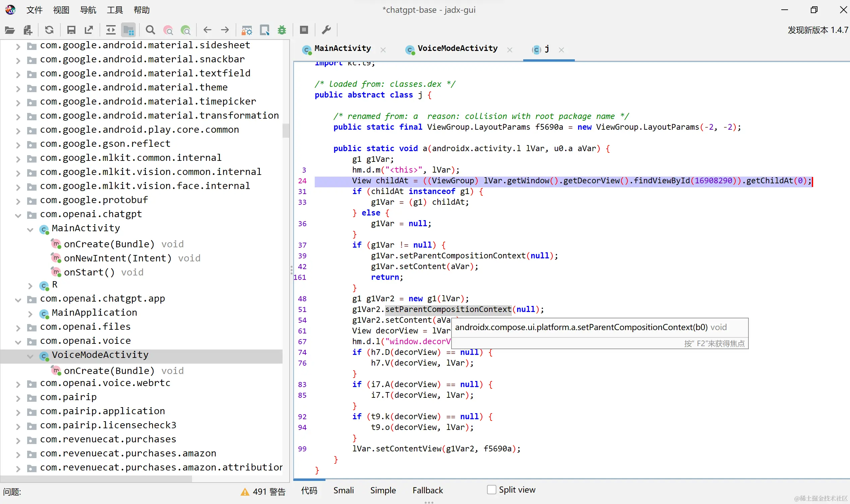The image size is (850, 504).
Task: Open text search with the magnifier icon
Action: (x=150, y=30)
